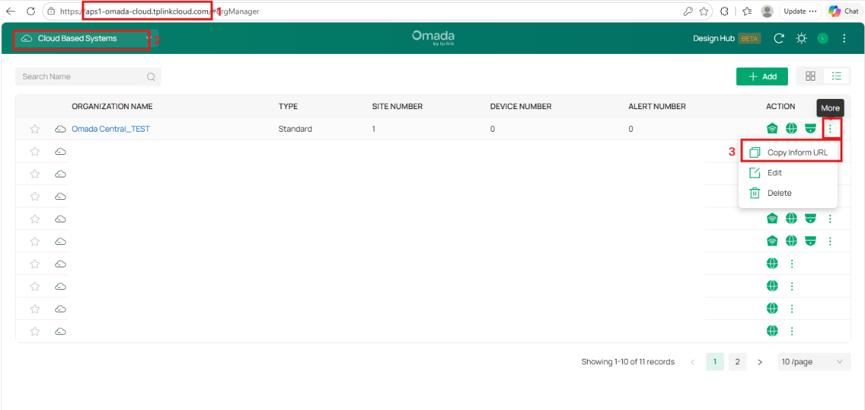Click the trash icon beside Delete
The height and width of the screenshot is (410, 865).
pos(755,193)
